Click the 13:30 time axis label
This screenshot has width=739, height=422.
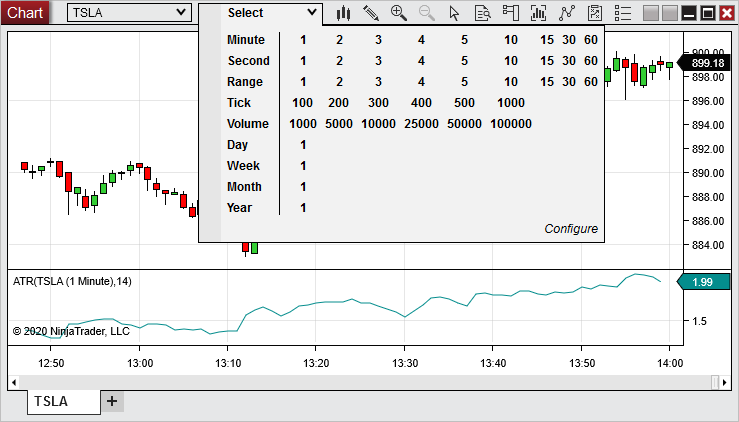coord(405,363)
